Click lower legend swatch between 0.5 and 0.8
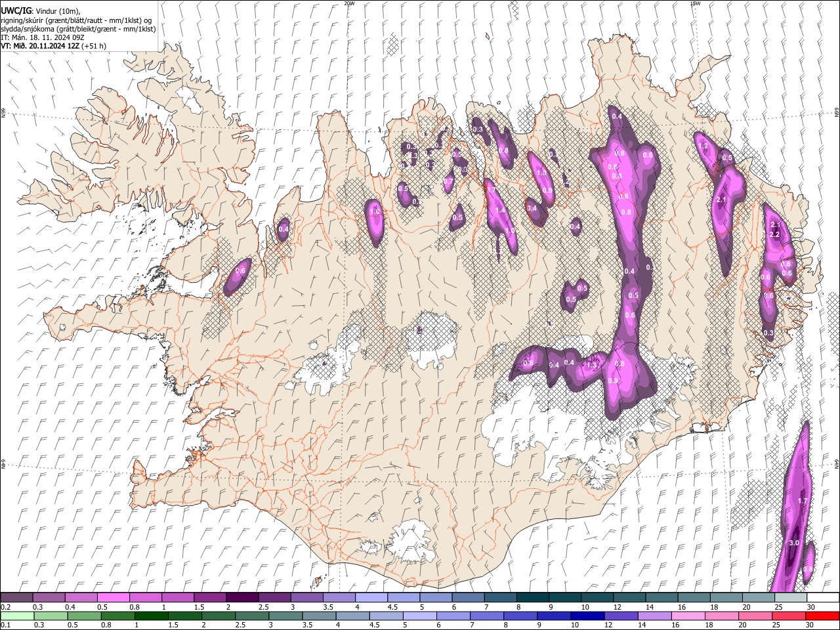The image size is (840, 630). pos(85,616)
